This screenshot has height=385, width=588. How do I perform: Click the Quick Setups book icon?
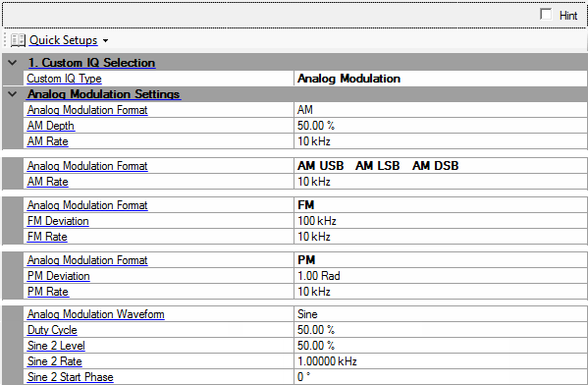click(x=18, y=40)
